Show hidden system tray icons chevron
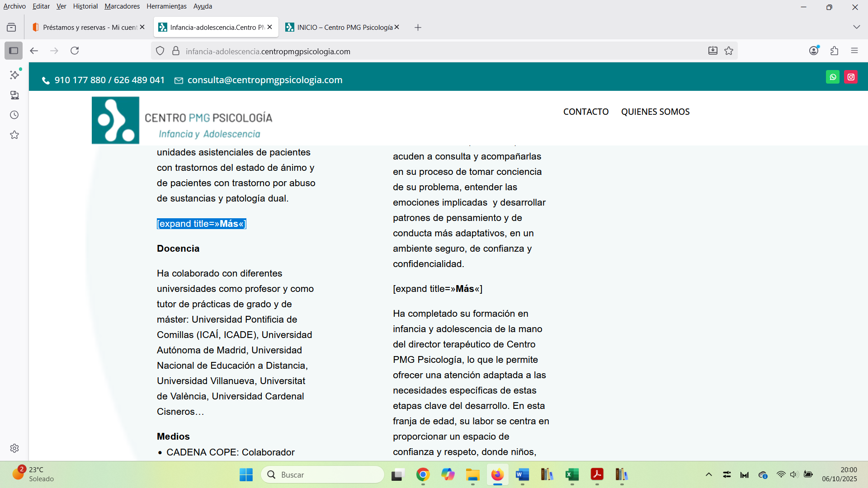The height and width of the screenshot is (488, 868). (708, 475)
